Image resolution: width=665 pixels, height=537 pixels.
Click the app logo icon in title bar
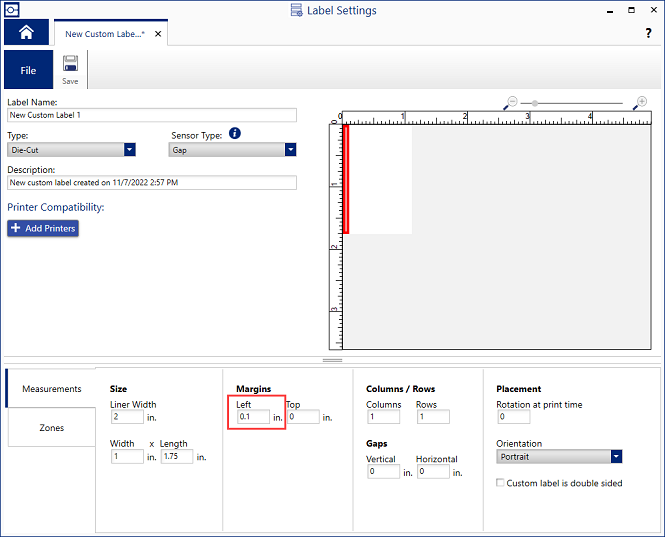(x=12, y=10)
